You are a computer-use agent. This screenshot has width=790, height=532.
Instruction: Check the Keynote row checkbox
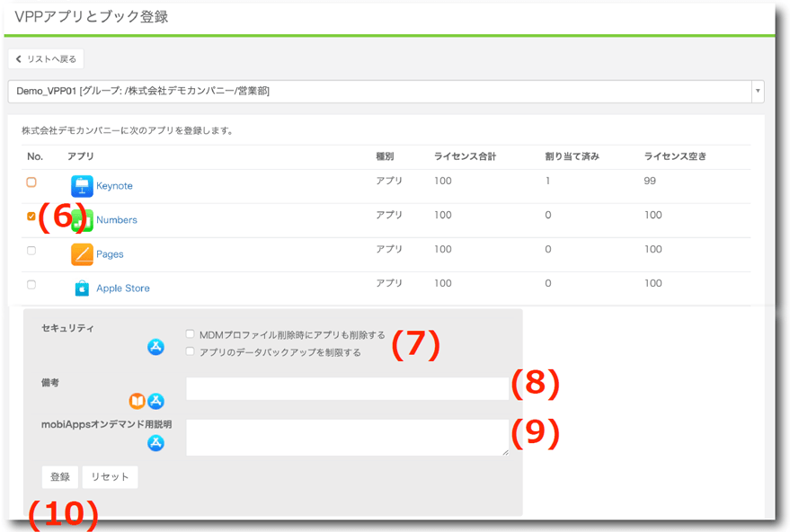[31, 182]
